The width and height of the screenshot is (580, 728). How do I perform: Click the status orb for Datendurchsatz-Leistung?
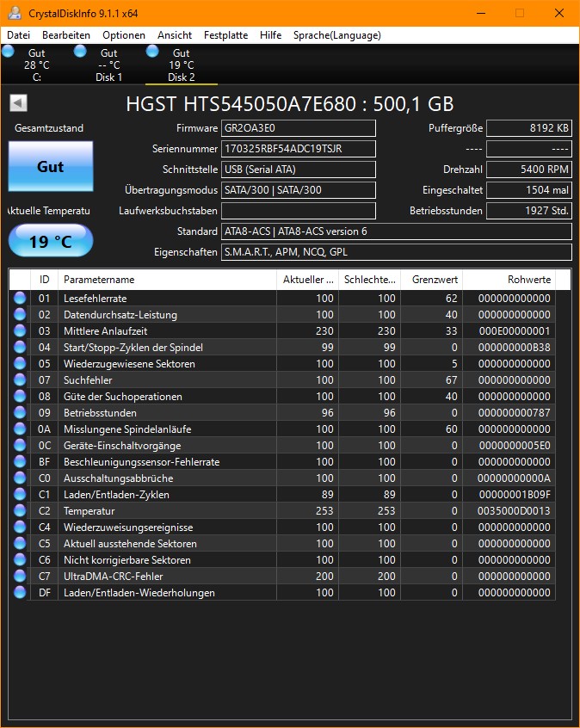click(x=20, y=314)
